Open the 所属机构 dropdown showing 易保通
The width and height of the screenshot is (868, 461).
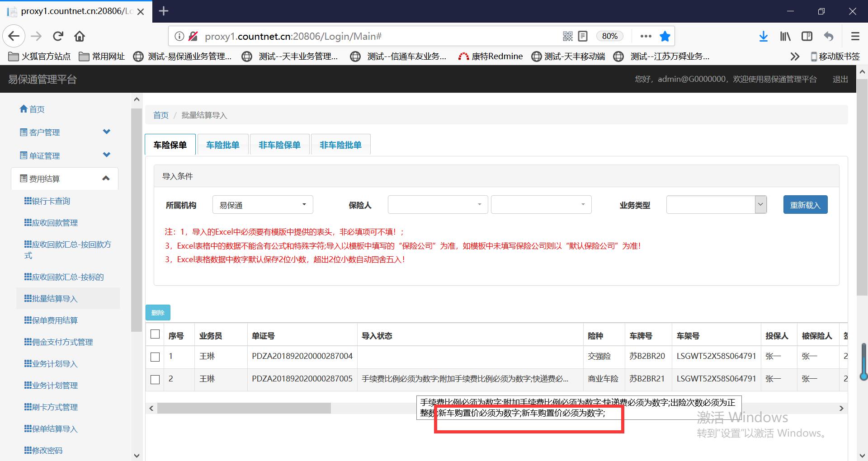[x=263, y=205]
